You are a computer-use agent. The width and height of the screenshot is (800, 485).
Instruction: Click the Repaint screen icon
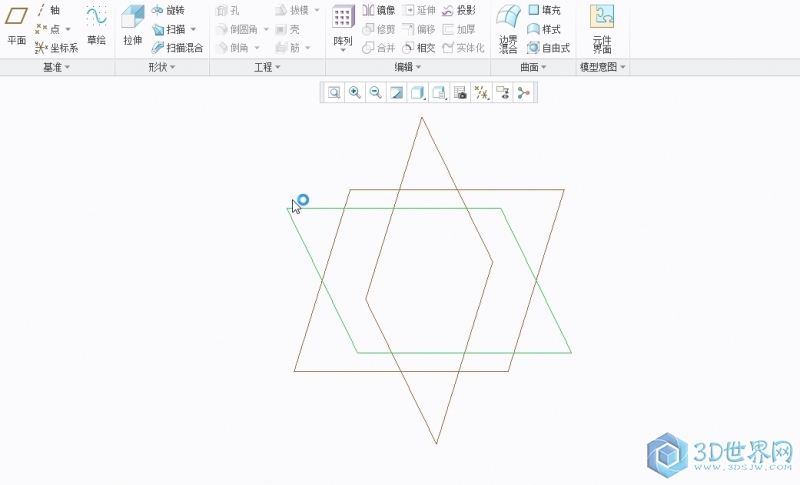pos(396,93)
